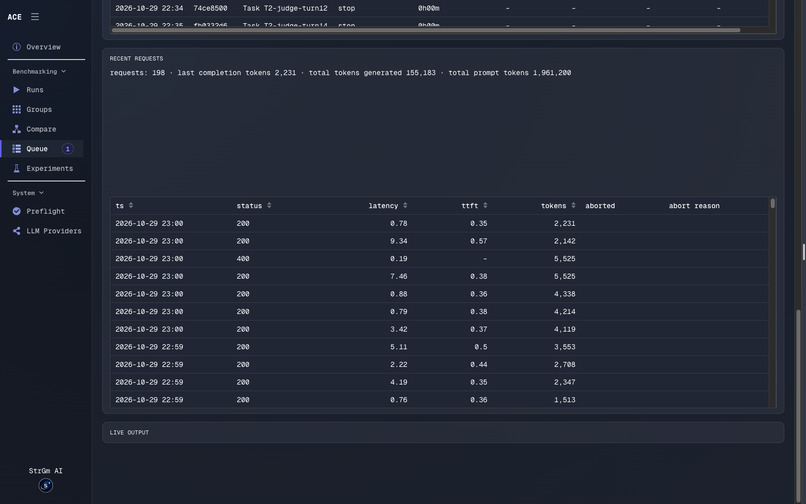The image size is (806, 504).
Task: Click the requests summary stats line
Action: pos(340,73)
